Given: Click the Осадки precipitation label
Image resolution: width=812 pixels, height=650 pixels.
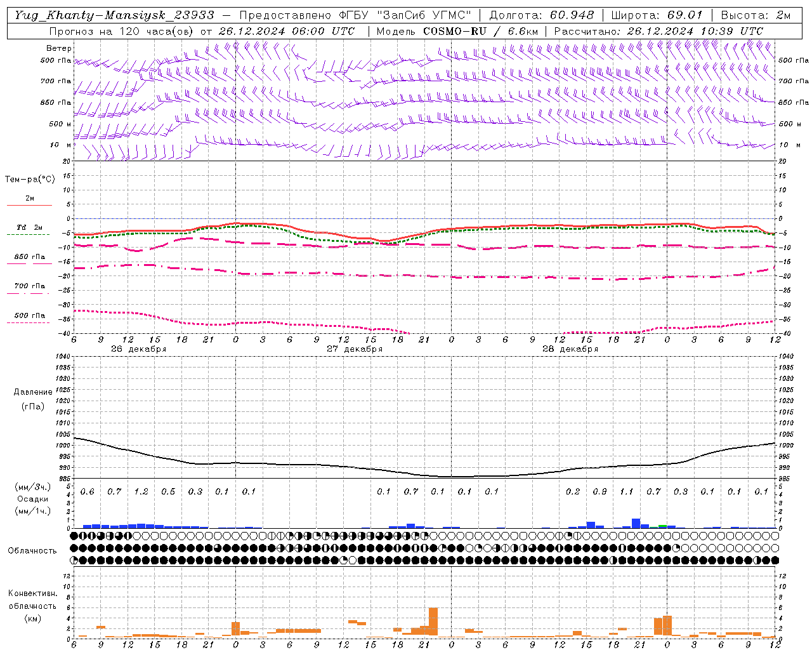Looking at the screenshot, I should pyautogui.click(x=32, y=499).
